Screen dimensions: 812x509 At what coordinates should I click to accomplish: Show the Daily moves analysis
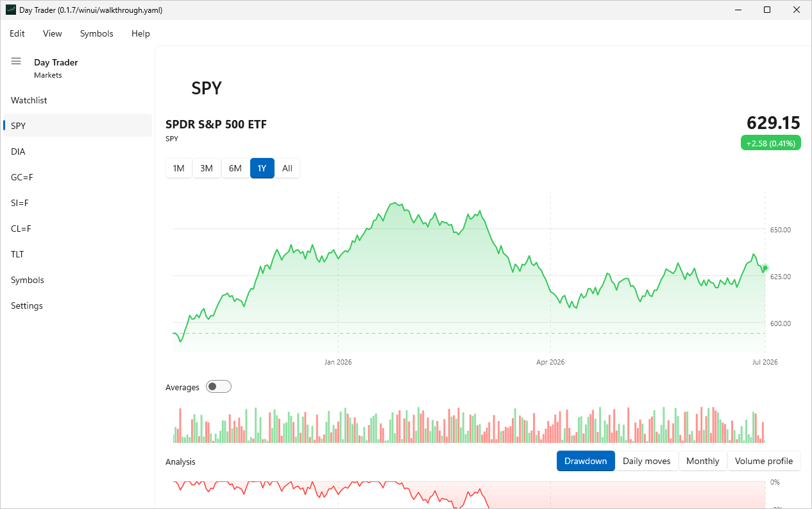(x=647, y=461)
